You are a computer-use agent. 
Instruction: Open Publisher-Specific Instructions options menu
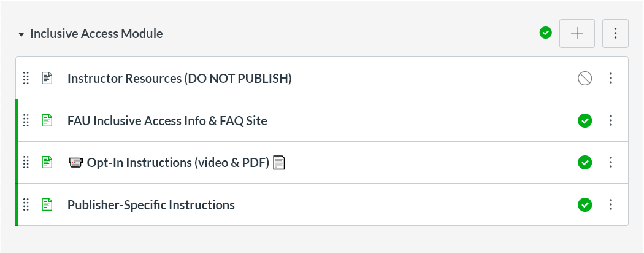610,204
